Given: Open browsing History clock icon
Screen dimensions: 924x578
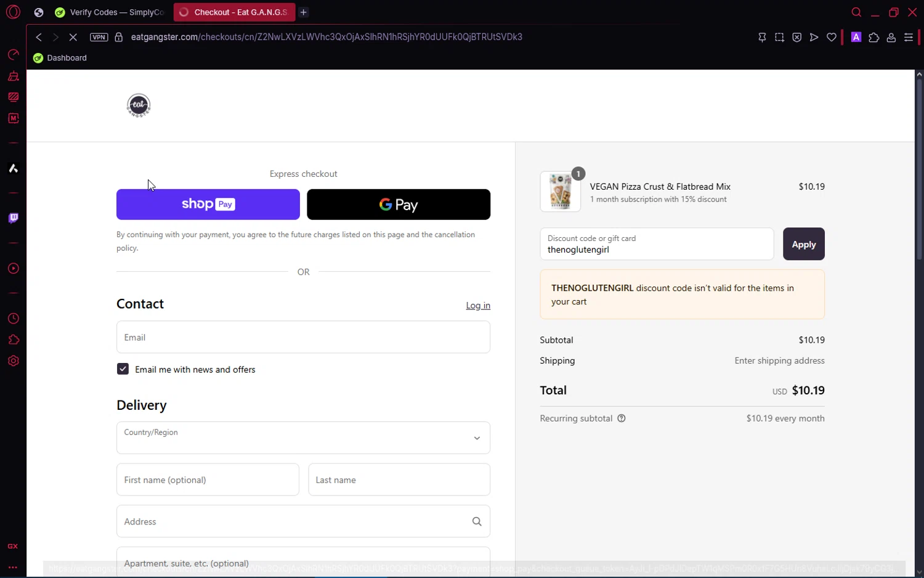Looking at the screenshot, I should tap(13, 319).
